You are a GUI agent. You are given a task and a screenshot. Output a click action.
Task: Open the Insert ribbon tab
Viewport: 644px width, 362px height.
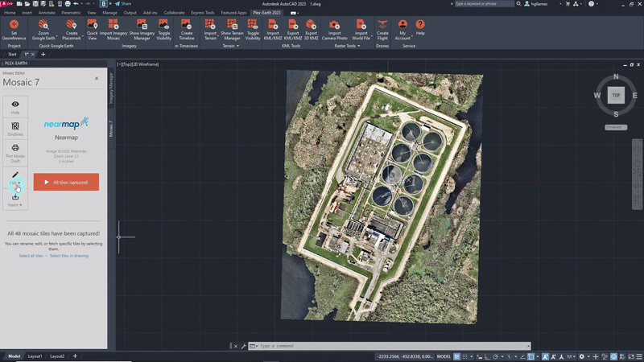tap(27, 13)
